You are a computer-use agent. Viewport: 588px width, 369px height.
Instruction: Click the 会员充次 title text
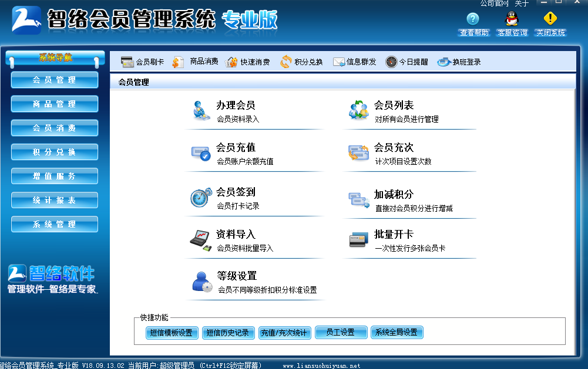tap(394, 148)
